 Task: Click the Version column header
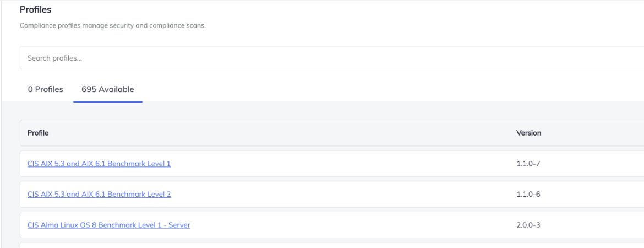(x=528, y=133)
